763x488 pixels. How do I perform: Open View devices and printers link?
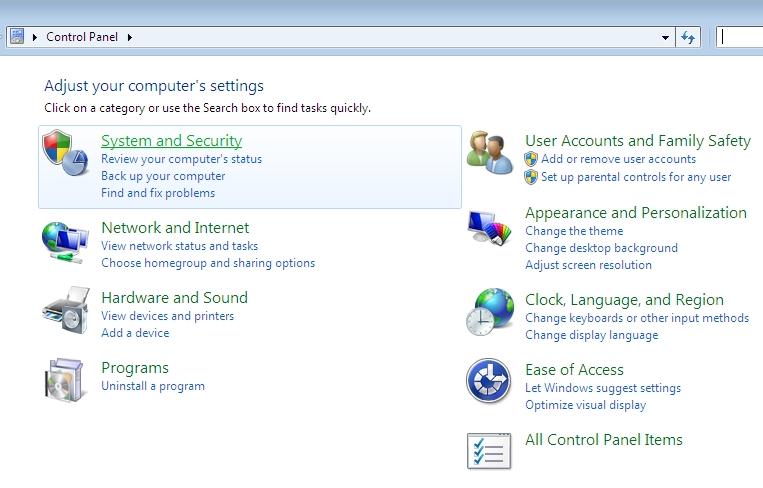[x=167, y=316]
